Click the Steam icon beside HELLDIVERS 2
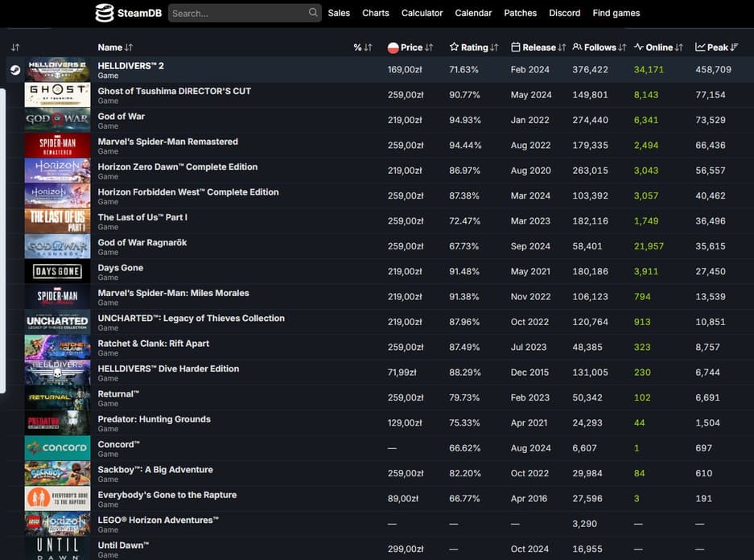 [14, 70]
